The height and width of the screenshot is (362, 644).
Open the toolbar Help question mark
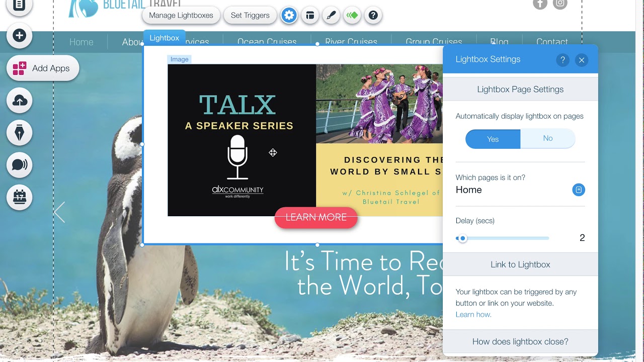(373, 15)
